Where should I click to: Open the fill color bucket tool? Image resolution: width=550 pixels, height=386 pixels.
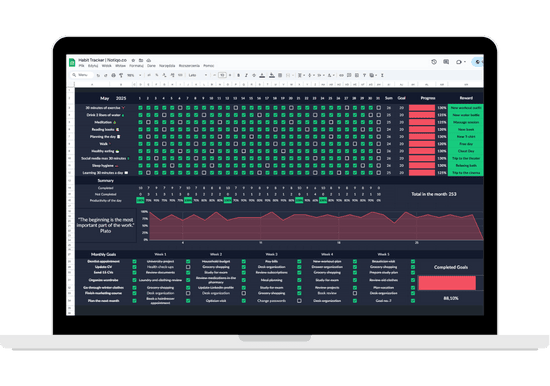pyautogui.click(x=272, y=75)
